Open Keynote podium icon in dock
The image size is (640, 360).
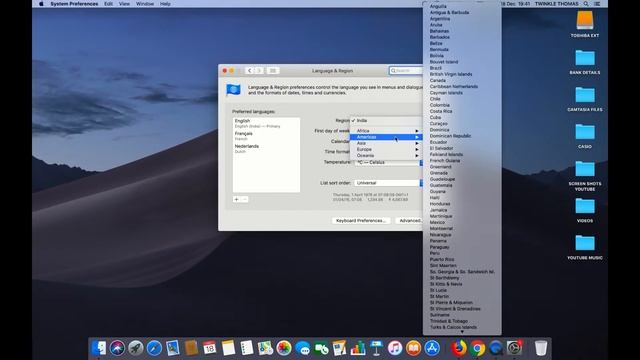(x=376, y=348)
